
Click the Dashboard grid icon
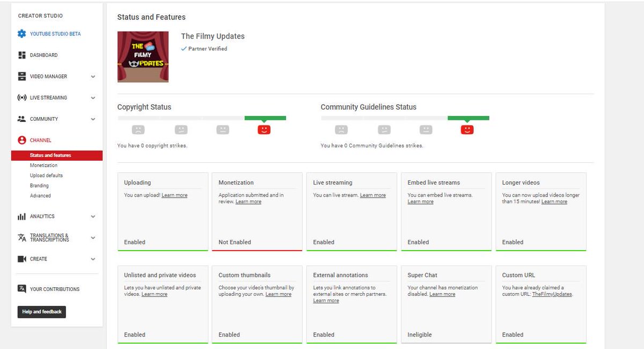click(21, 55)
